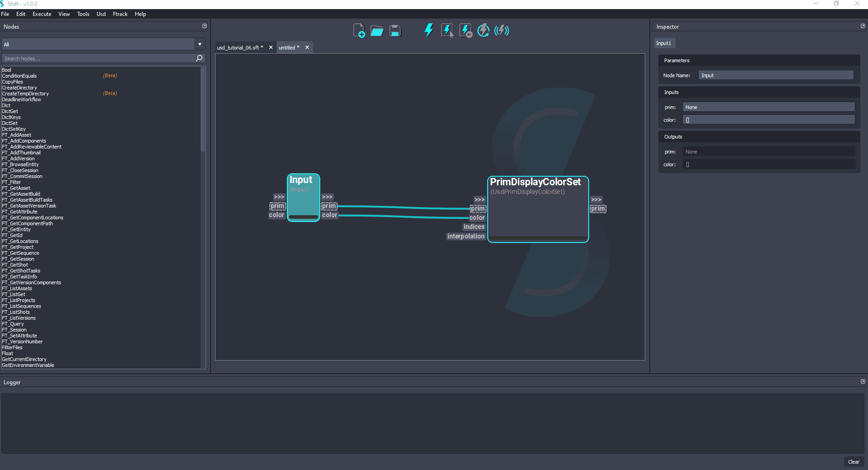Click inside the Search Nodes field
Screen dimensions: 868x470
click(100, 58)
